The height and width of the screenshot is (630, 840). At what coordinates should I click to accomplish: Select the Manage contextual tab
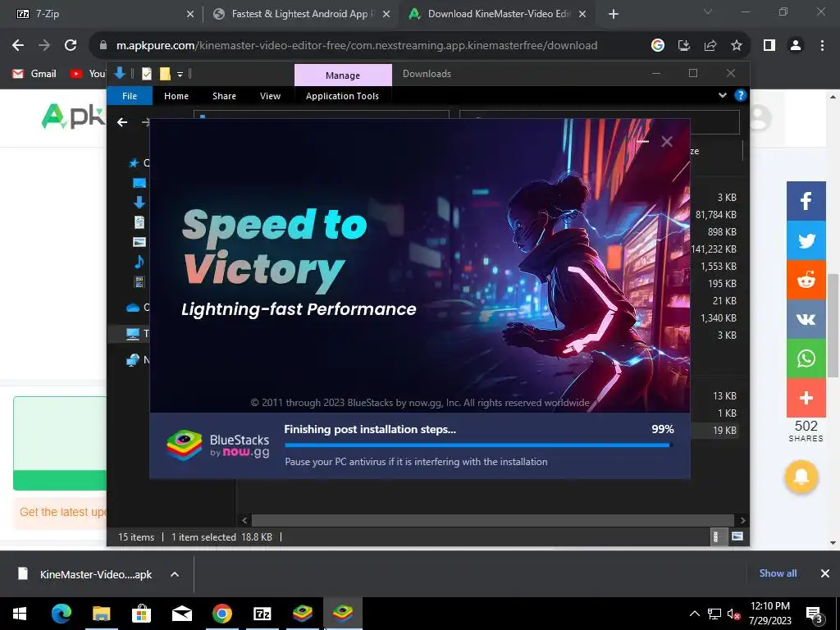(343, 75)
